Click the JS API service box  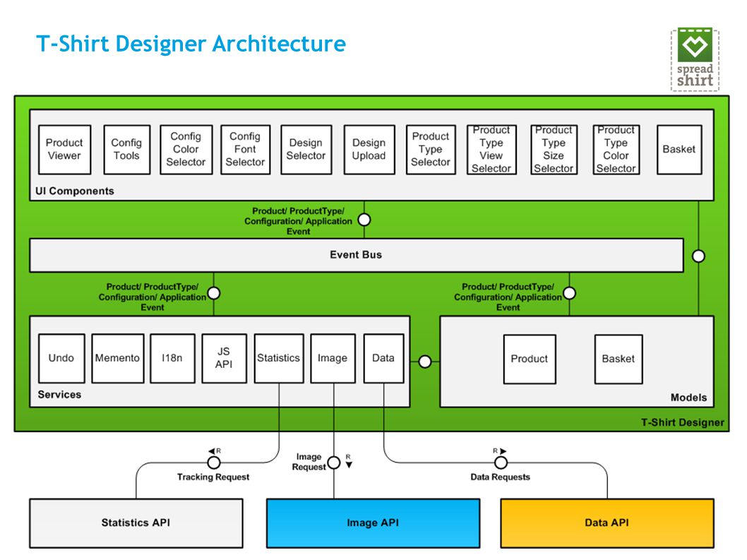224,359
